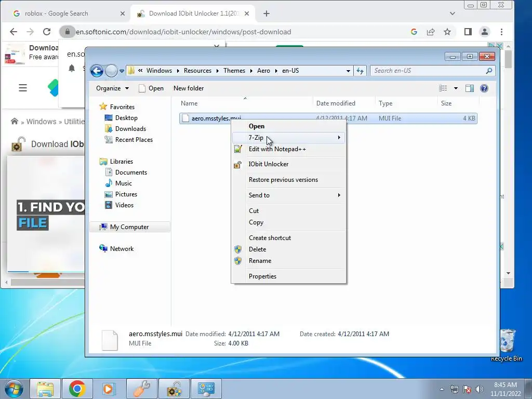Image resolution: width=532 pixels, height=399 pixels.
Task: Open the recent pages dropdown arrow
Action: pos(122,71)
